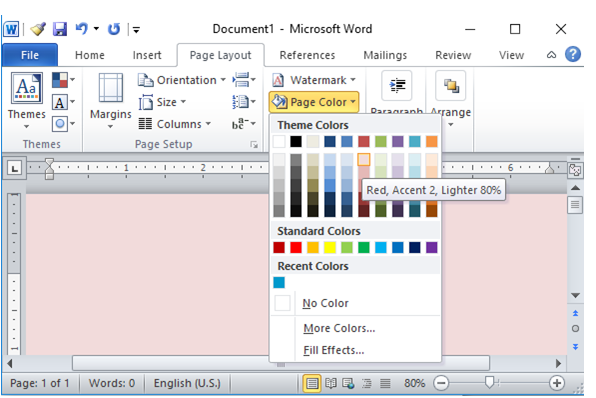Launch the Page Setup dialog launcher
596x398 pixels.
coord(254,144)
